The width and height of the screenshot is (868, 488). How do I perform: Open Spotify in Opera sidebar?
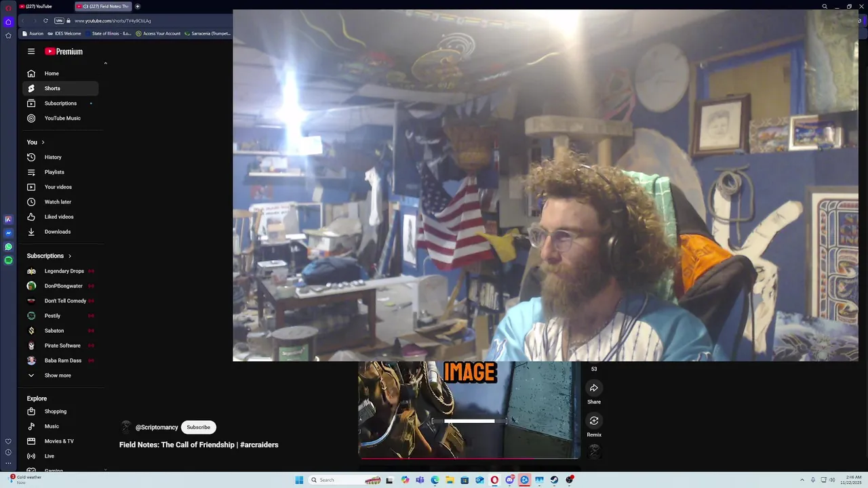point(8,260)
